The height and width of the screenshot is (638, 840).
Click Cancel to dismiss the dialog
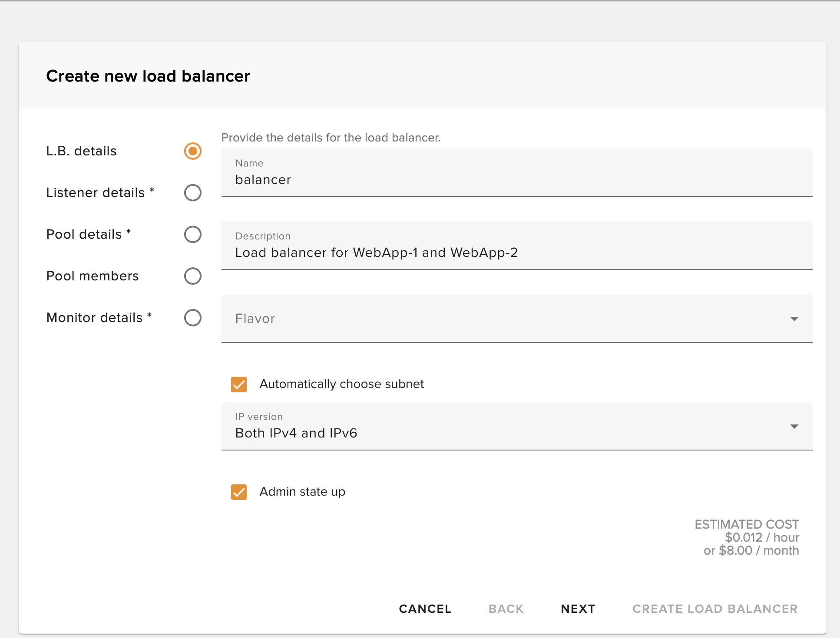point(425,608)
